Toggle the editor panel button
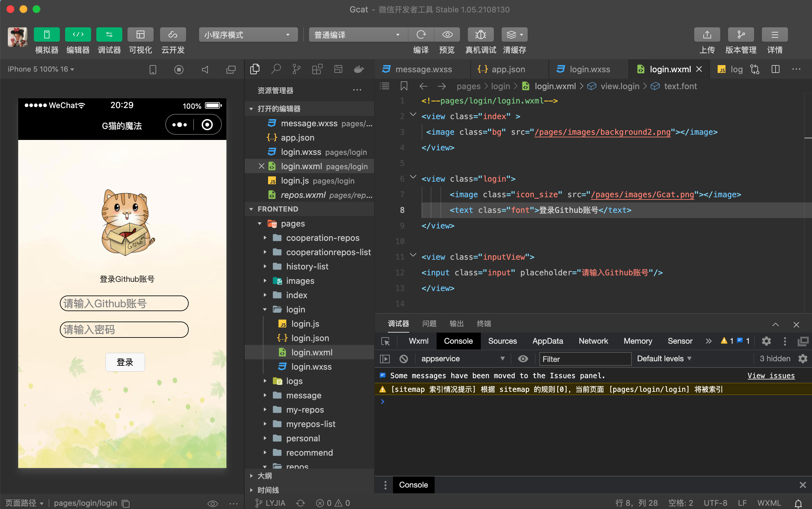Viewport: 812px width, 509px height. (x=78, y=35)
